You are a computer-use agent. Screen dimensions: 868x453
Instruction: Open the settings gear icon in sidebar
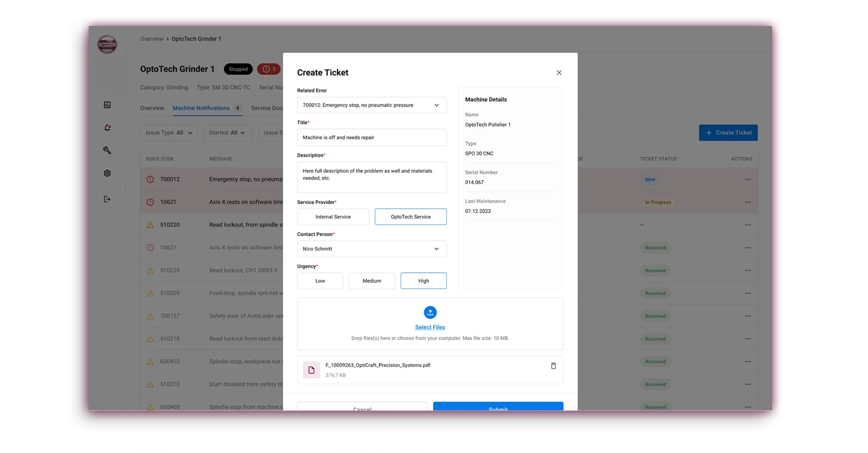107,173
